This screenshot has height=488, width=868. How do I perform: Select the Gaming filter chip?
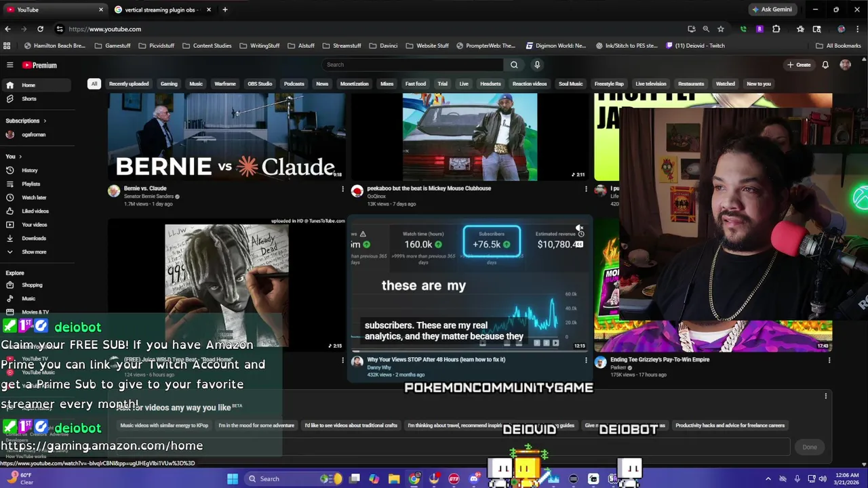pos(169,84)
